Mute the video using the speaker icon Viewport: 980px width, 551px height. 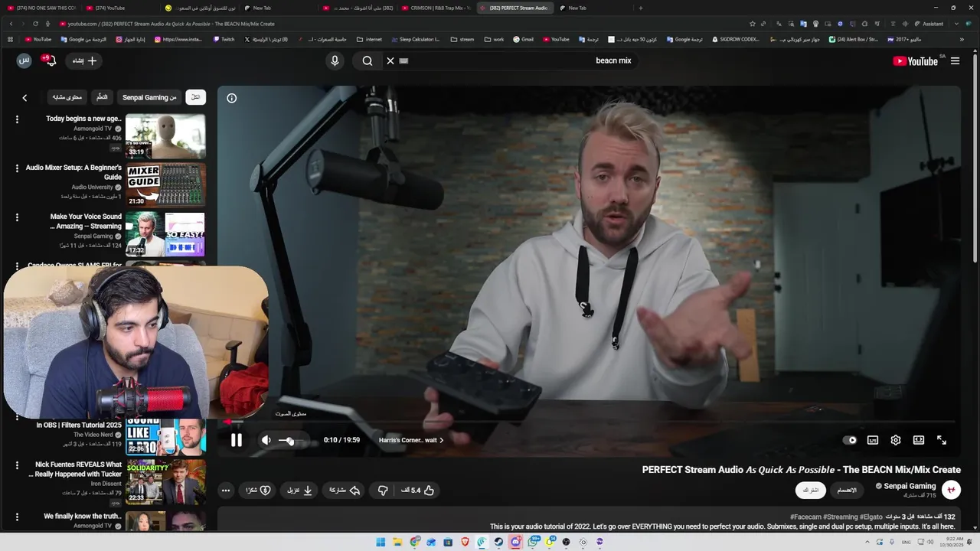pyautogui.click(x=266, y=440)
